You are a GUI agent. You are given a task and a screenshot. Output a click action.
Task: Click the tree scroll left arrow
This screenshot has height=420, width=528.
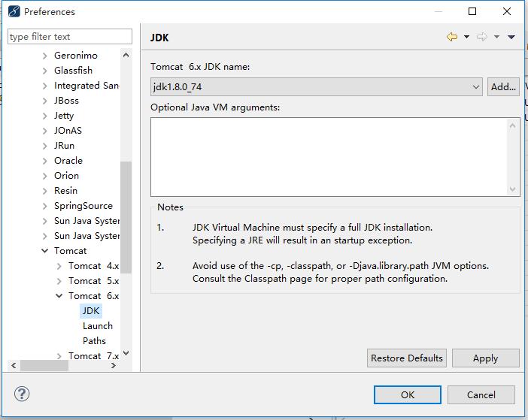(14, 365)
